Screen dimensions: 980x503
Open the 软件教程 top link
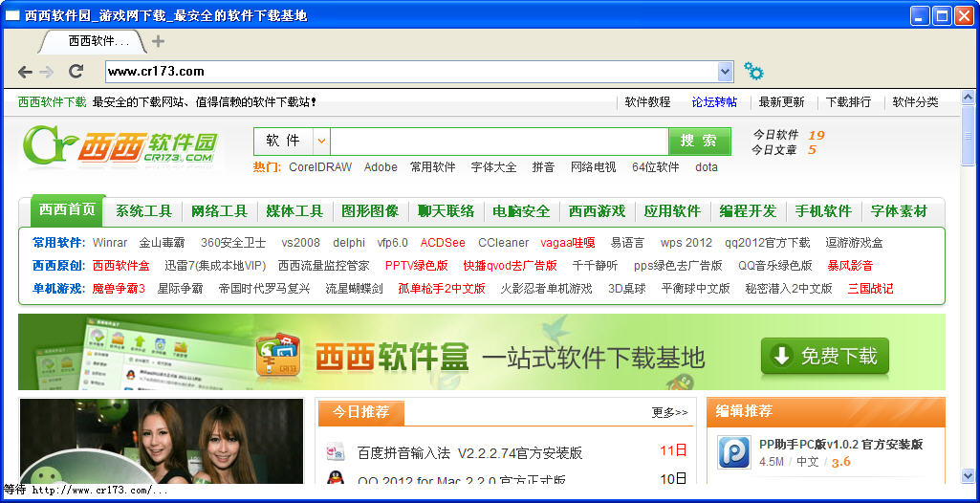[647, 102]
